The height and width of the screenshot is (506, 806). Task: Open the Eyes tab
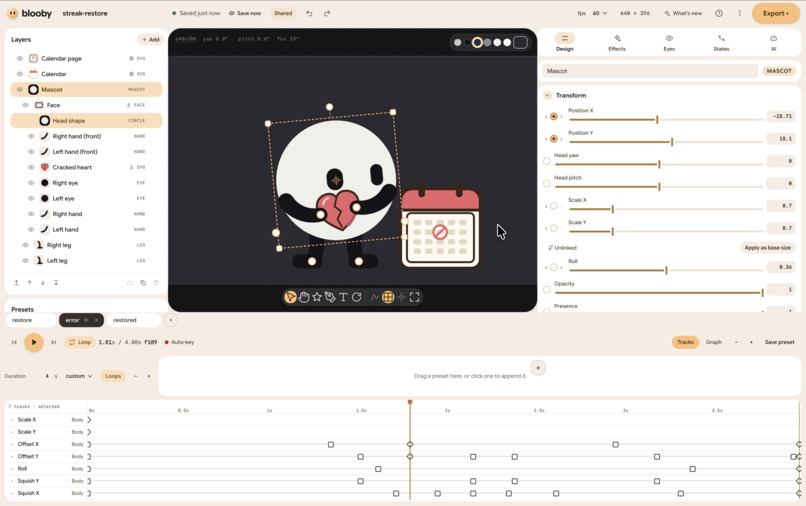669,42
